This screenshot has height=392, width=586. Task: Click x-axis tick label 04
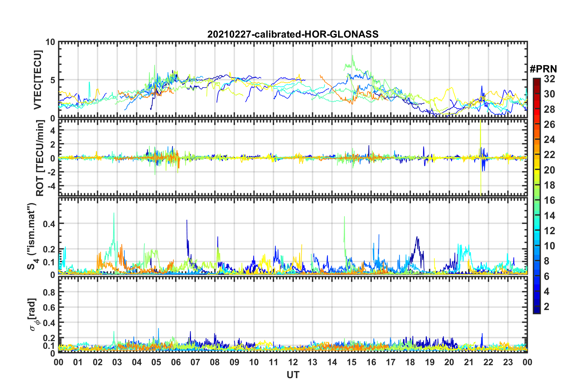click(x=137, y=362)
